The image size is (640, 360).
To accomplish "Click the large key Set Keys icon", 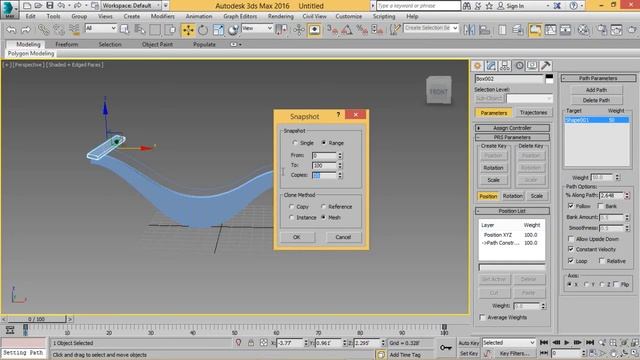I will [x=445, y=347].
